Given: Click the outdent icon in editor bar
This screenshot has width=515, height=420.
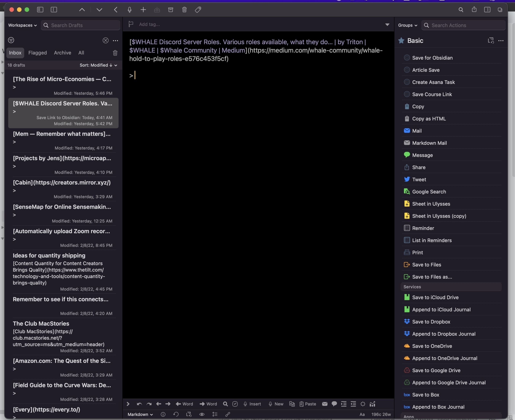Looking at the screenshot, I should (x=353, y=404).
